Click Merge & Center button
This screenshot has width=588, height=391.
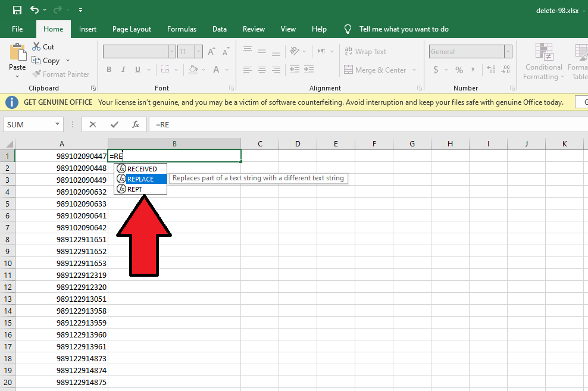374,70
